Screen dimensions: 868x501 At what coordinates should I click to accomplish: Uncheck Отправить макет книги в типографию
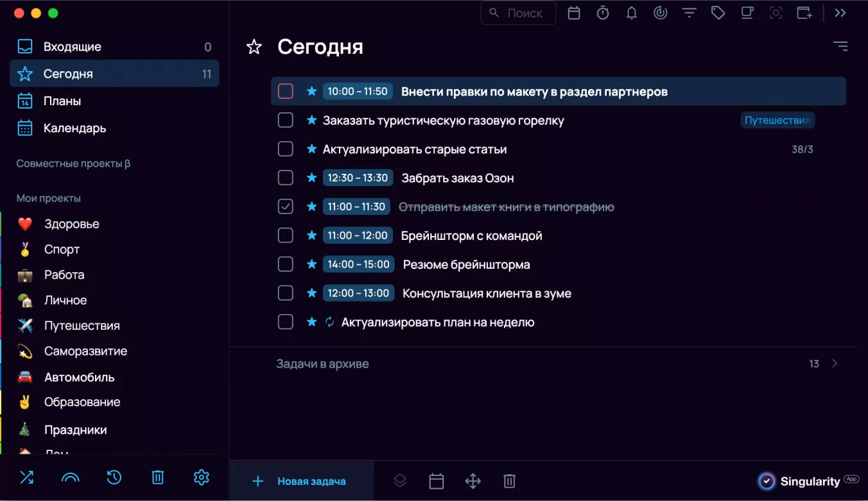[x=286, y=207]
